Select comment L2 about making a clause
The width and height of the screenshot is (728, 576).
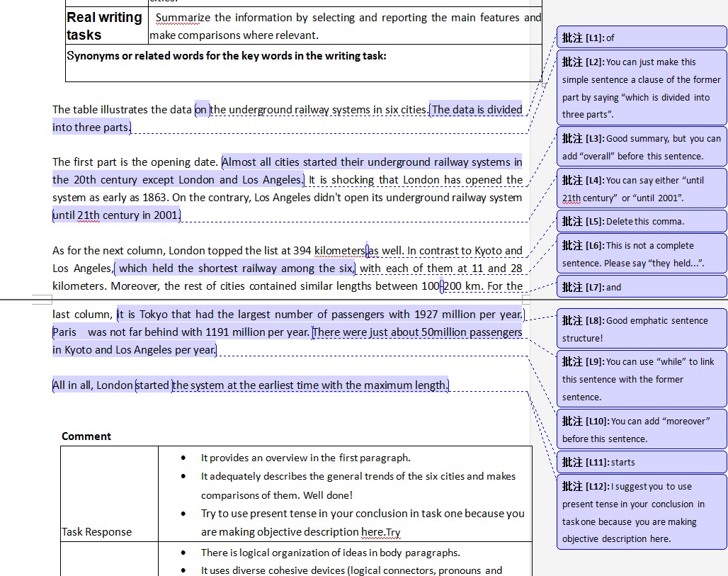pos(642,88)
